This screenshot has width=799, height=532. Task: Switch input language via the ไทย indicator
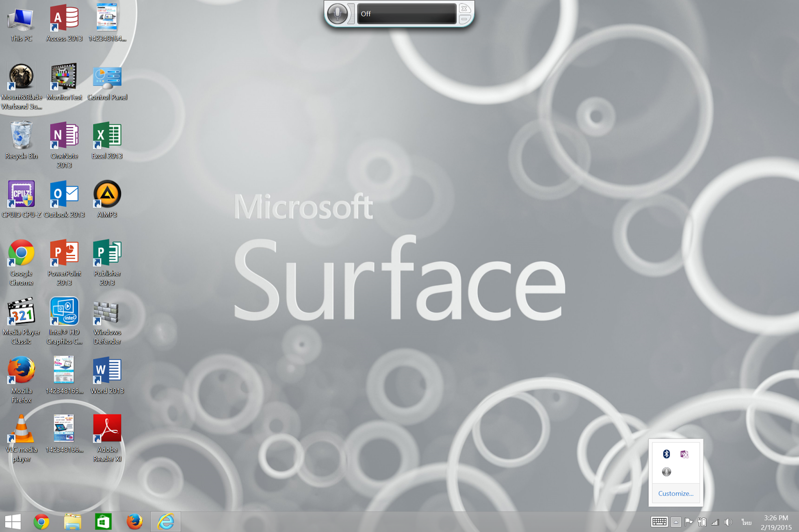tap(747, 522)
